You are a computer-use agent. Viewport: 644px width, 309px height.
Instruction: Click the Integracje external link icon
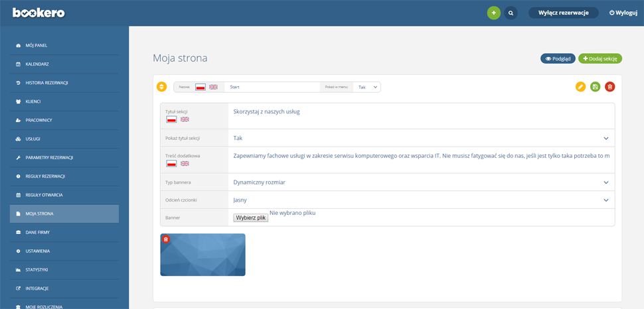coord(18,288)
